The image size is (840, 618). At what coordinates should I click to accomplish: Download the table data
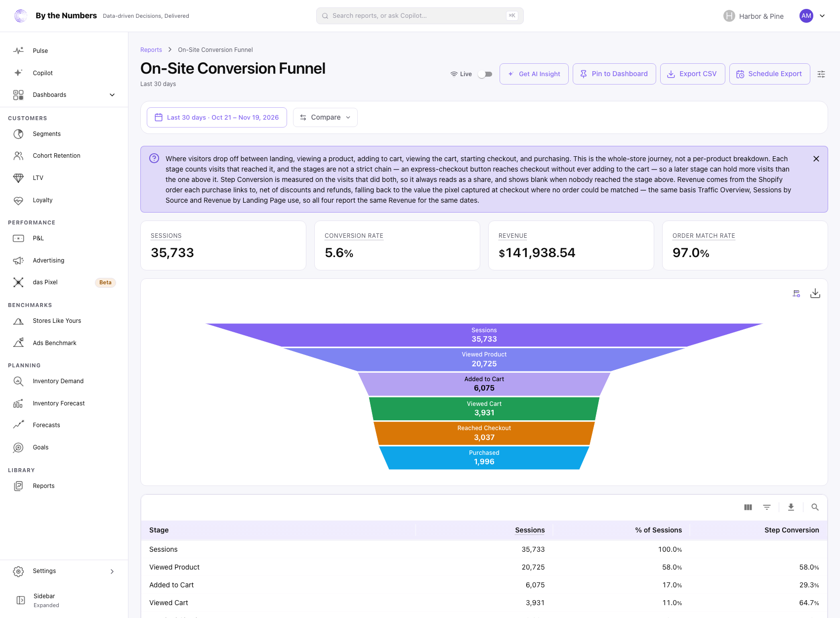(x=791, y=507)
